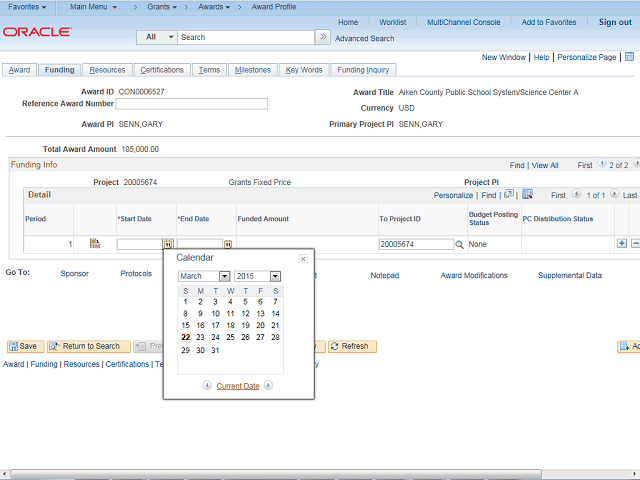Open the End Date calendar icon
Screen dimensions: 640x480
(228, 244)
